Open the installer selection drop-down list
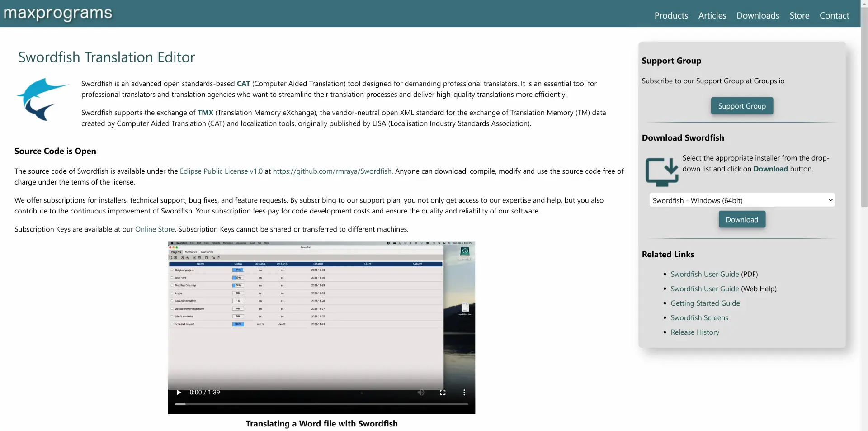868x431 pixels. [x=742, y=200]
